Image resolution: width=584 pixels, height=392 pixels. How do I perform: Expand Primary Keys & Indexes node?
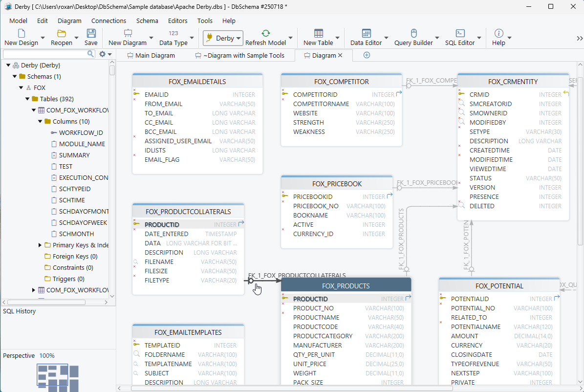click(40, 245)
